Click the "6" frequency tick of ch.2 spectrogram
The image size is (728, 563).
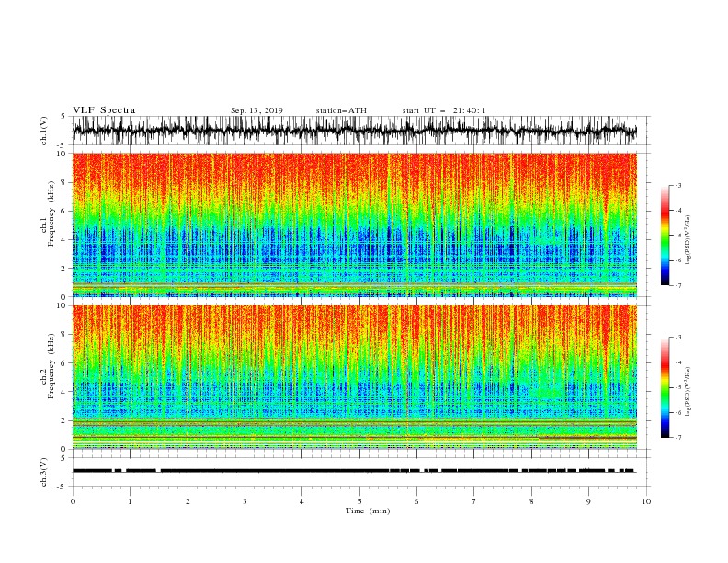click(64, 363)
